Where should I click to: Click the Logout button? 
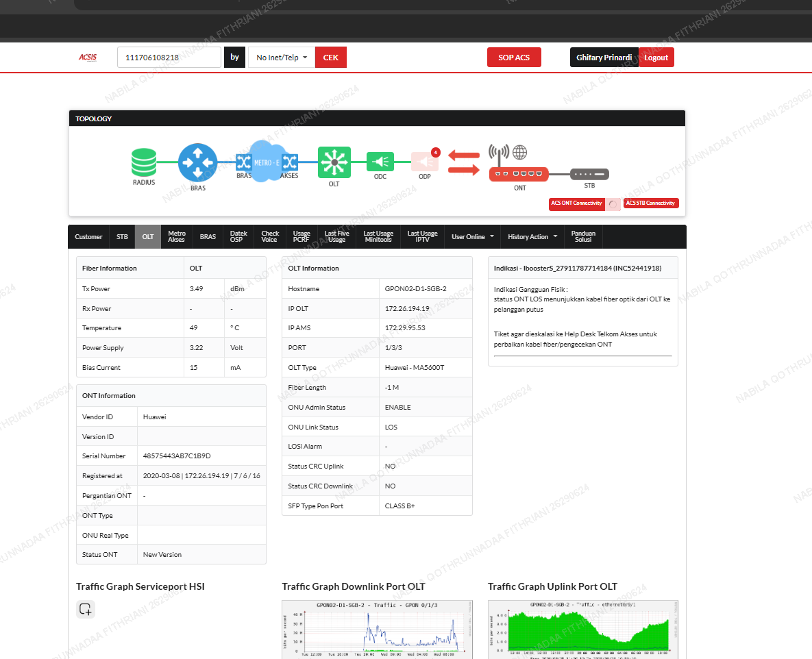tap(656, 58)
